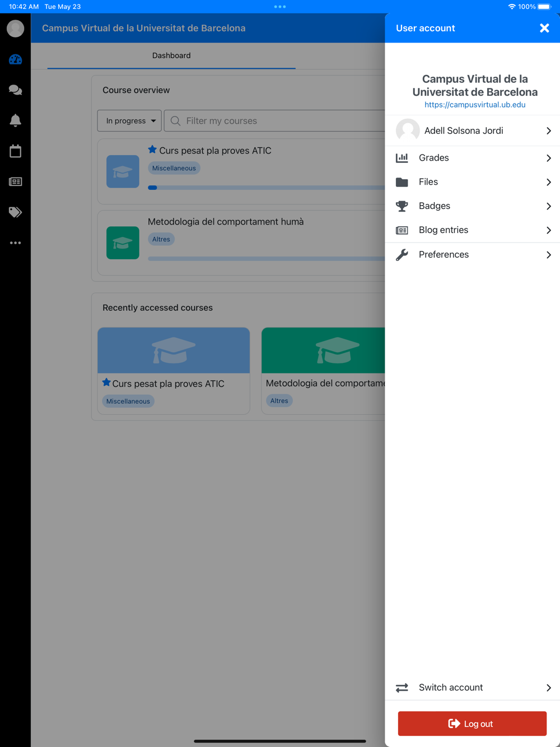Screen dimensions: 560x747
Task: Open the messages chat icon
Action: [x=15, y=90]
